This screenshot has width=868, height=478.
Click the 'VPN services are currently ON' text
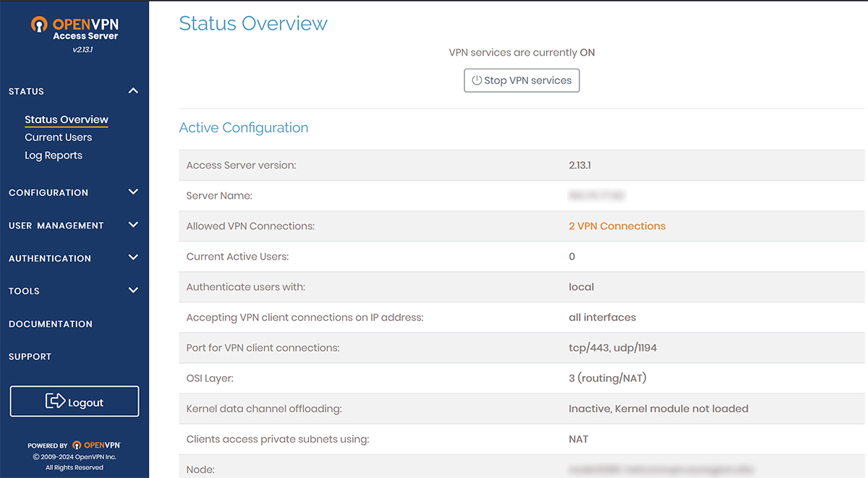pyautogui.click(x=522, y=53)
